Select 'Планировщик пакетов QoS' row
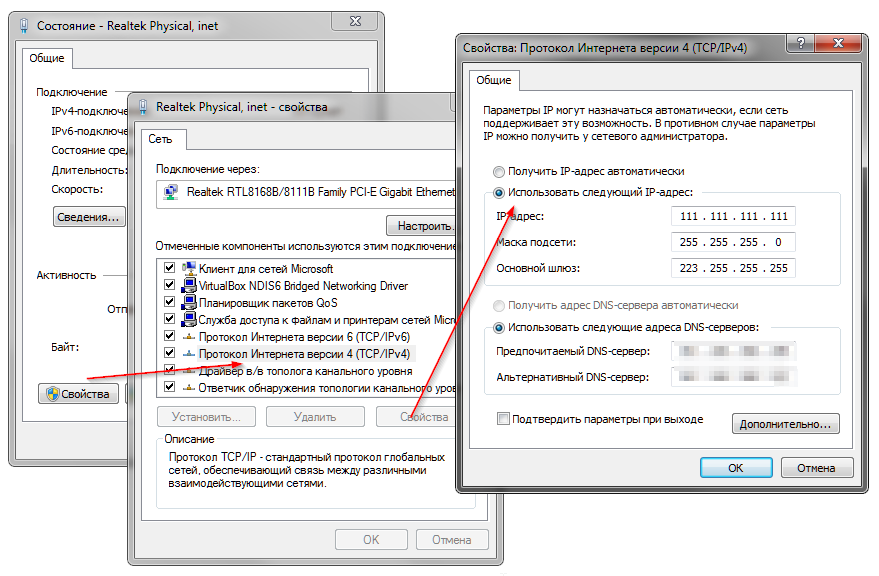 click(x=268, y=303)
